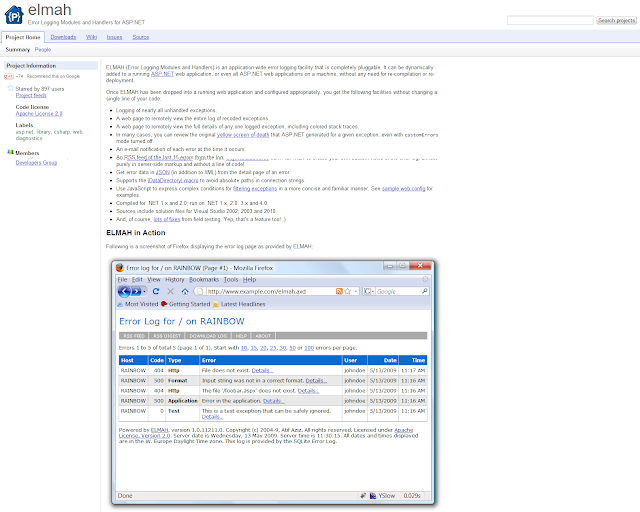Image resolution: width=640 pixels, height=512 pixels.
Task: Star the project using the star icon
Action: (11, 88)
